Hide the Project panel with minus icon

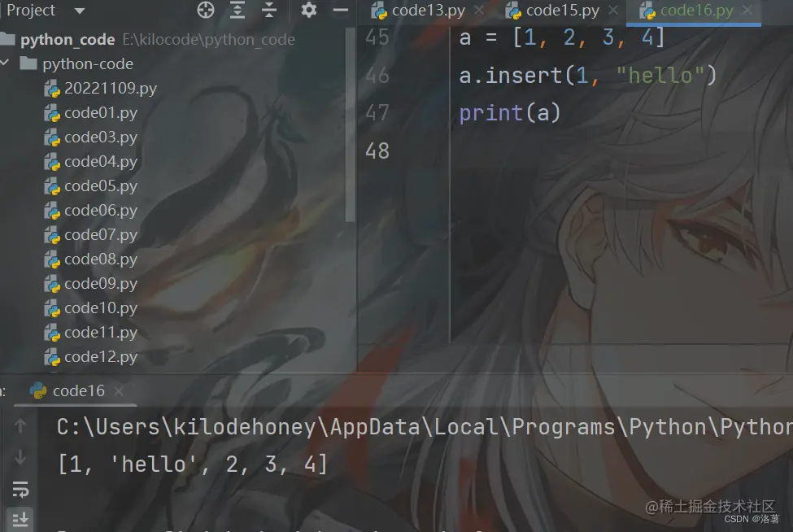340,10
